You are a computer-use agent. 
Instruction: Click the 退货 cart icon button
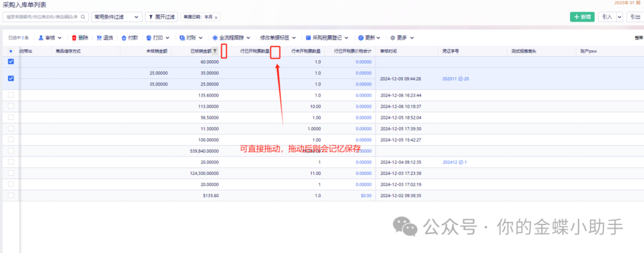pos(100,38)
